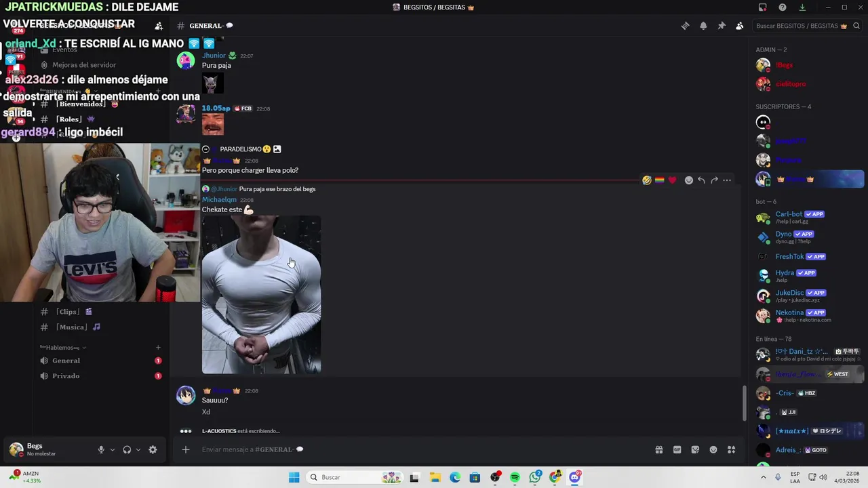Open the apps launcher icon in message bar

click(x=732, y=449)
